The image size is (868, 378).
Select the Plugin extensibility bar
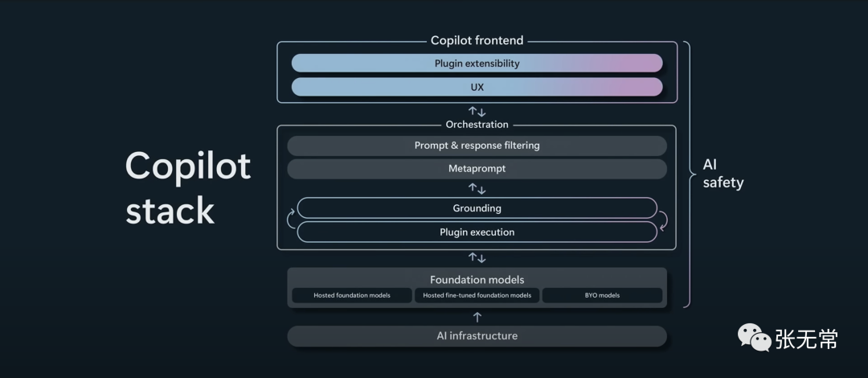pyautogui.click(x=477, y=64)
